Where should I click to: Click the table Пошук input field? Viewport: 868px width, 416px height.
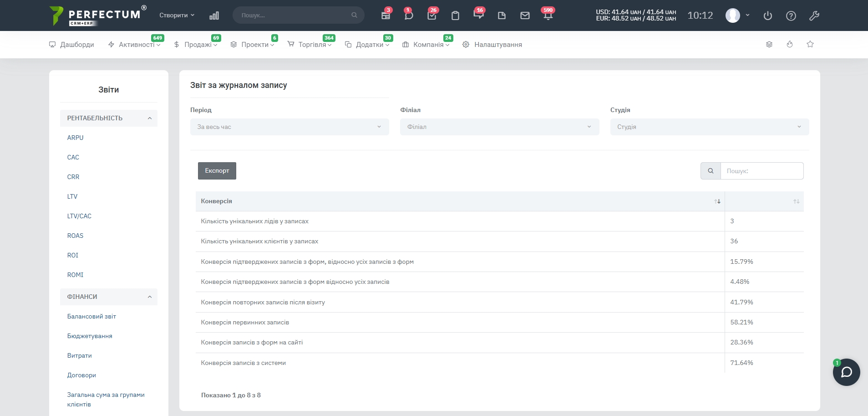pos(761,171)
